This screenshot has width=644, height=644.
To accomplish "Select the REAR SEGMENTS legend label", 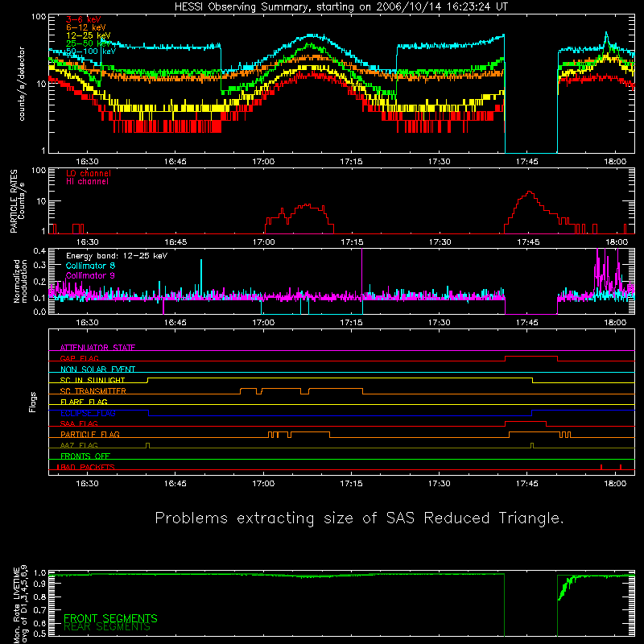I will click(x=107, y=627).
